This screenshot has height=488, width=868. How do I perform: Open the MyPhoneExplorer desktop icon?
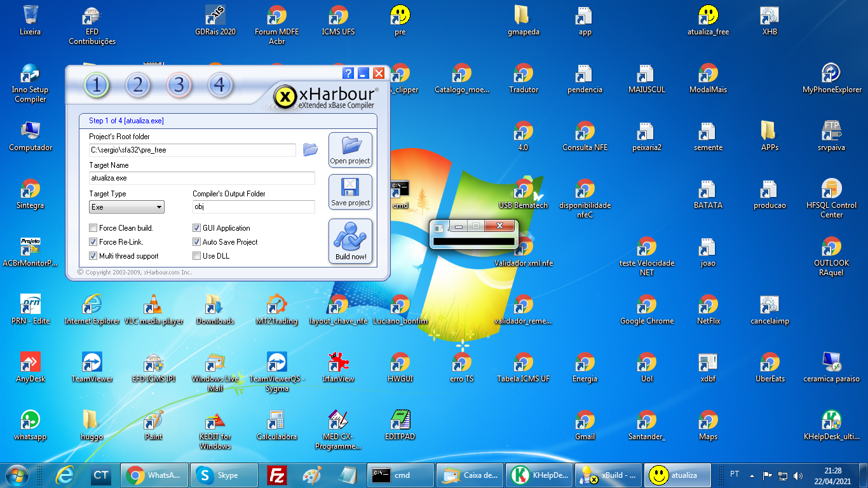[x=831, y=75]
